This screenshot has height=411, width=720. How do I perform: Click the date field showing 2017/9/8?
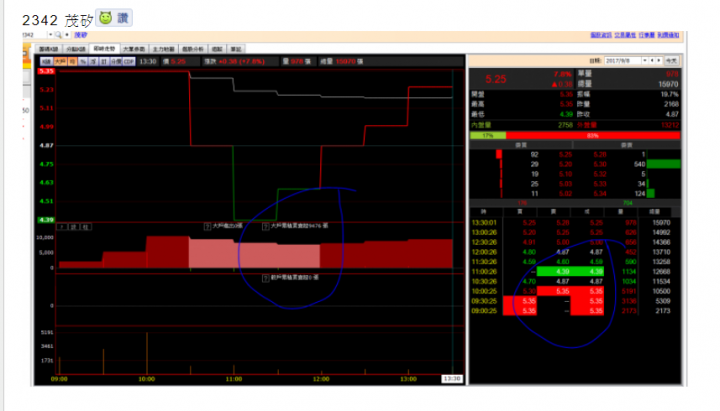tap(622, 61)
